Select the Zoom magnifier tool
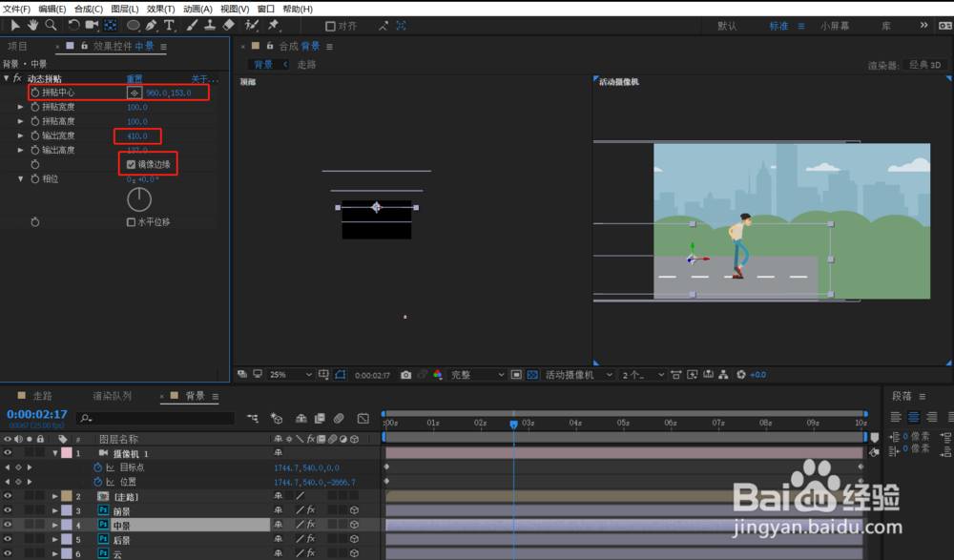 click(52, 25)
